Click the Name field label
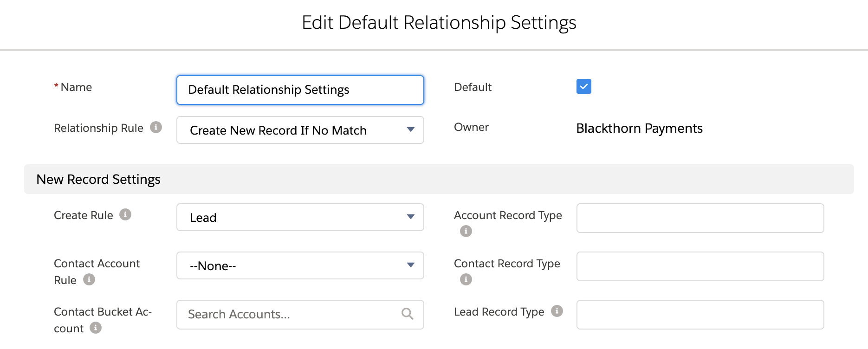The width and height of the screenshot is (868, 349). coord(76,87)
